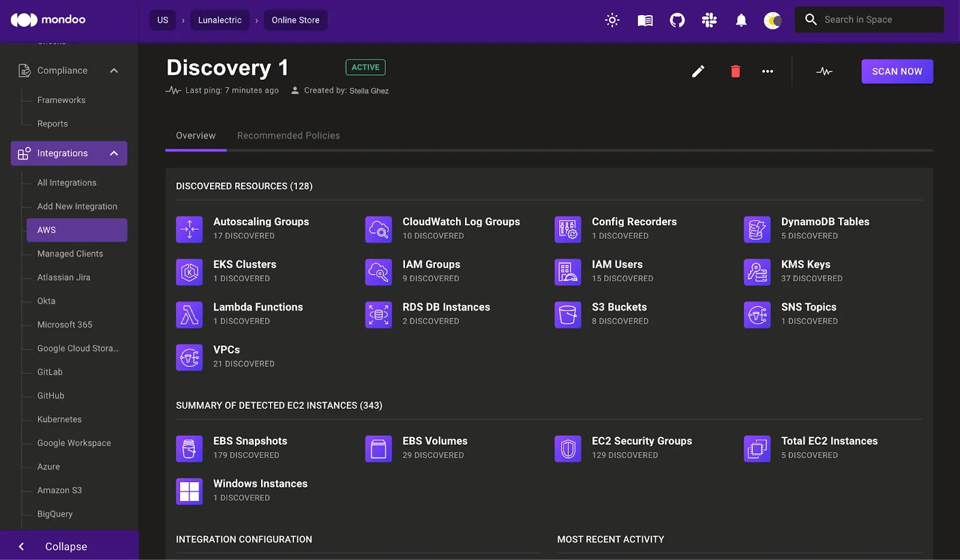Screen dimensions: 960x560
Task: Collapse the Integrations section chevron
Action: (x=114, y=153)
